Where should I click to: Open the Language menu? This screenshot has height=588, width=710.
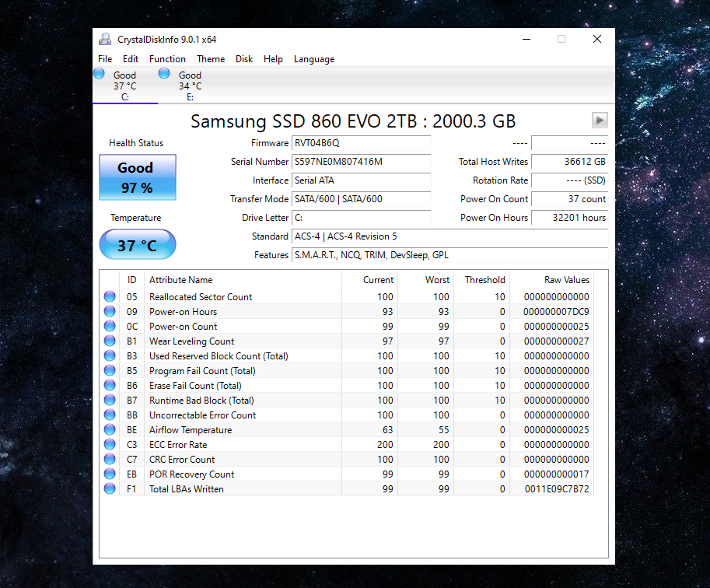(314, 59)
